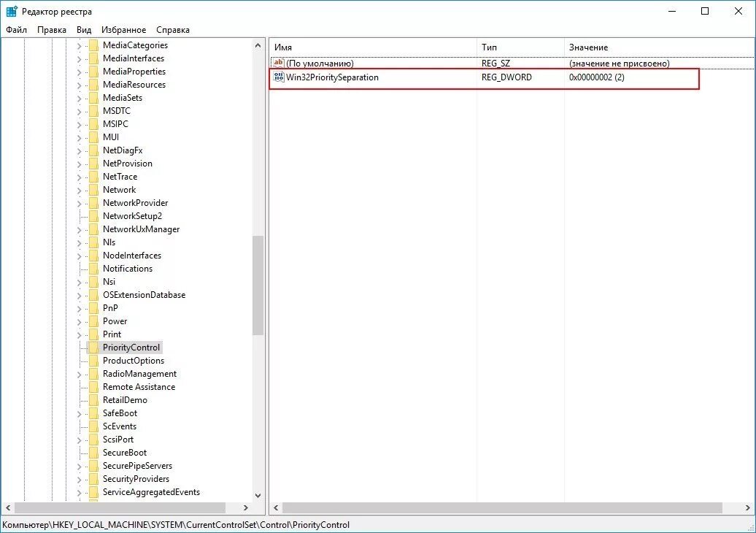756x533 pixels.
Task: Expand the MediaSets key
Action: click(80, 98)
